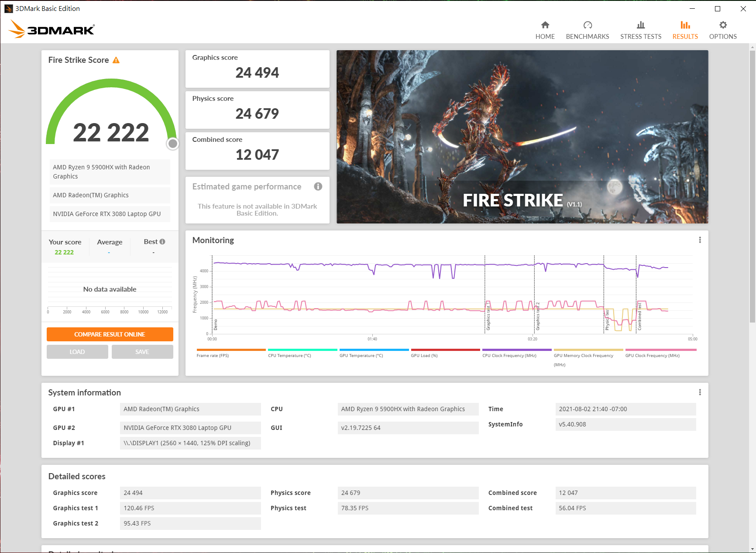
Task: Click the Save button
Action: (142, 352)
